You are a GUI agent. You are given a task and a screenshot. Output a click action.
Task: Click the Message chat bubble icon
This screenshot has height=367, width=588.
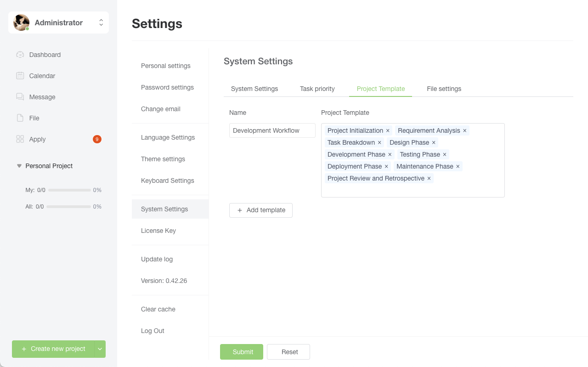tap(20, 97)
